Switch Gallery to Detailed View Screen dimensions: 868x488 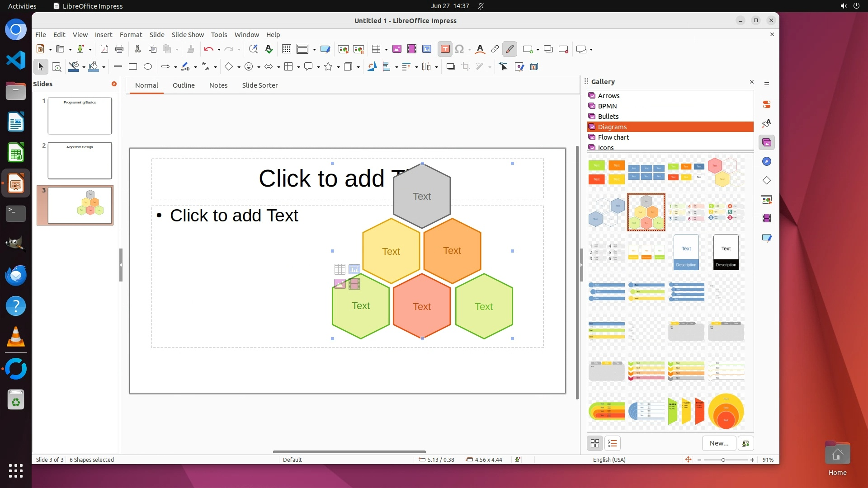pos(613,444)
